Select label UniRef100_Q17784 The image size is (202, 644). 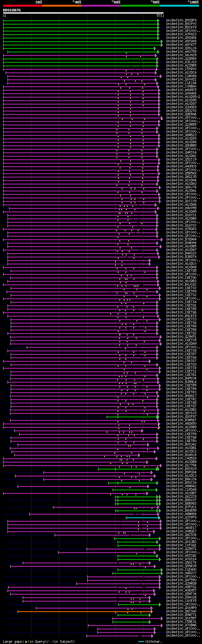coord(181,465)
